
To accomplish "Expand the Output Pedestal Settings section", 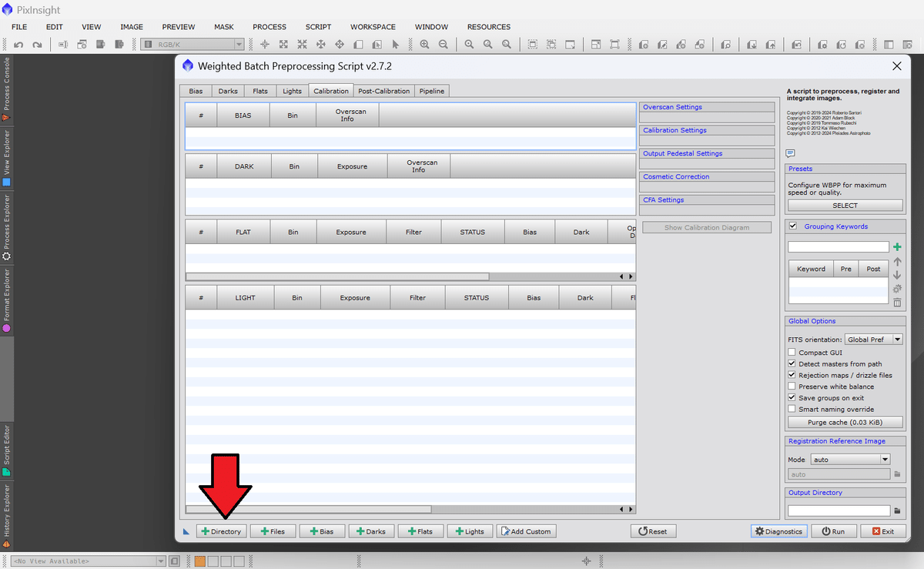I will point(707,153).
